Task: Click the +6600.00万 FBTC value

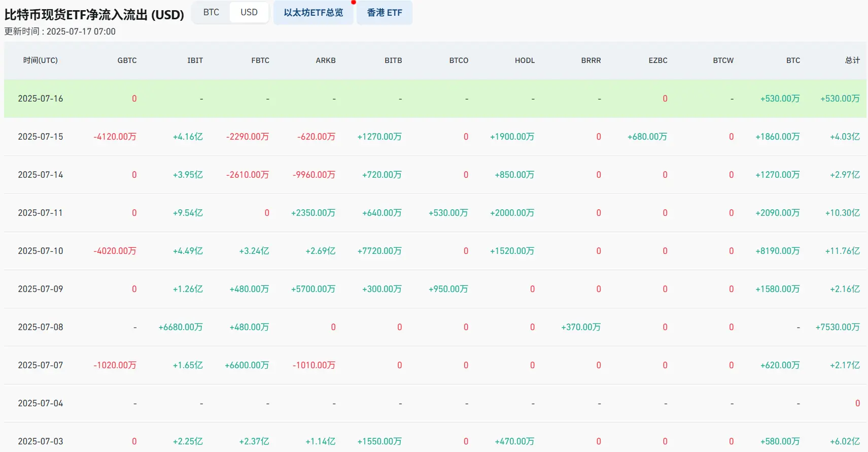Action: 247,365
